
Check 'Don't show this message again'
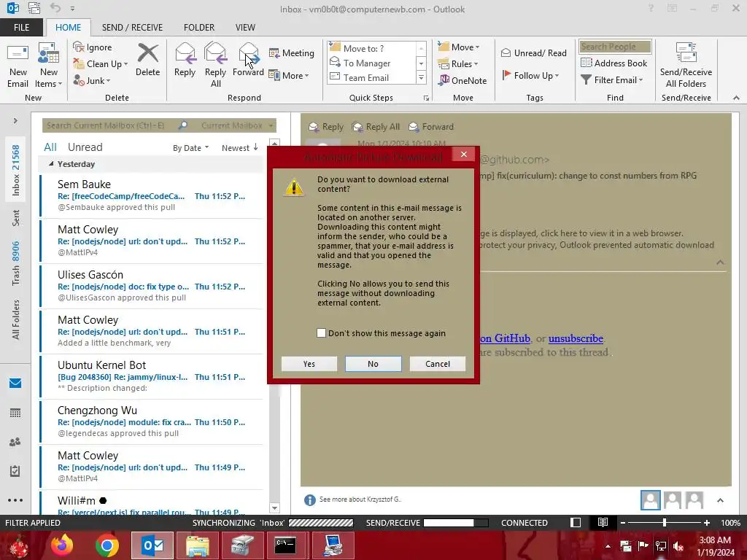322,333
